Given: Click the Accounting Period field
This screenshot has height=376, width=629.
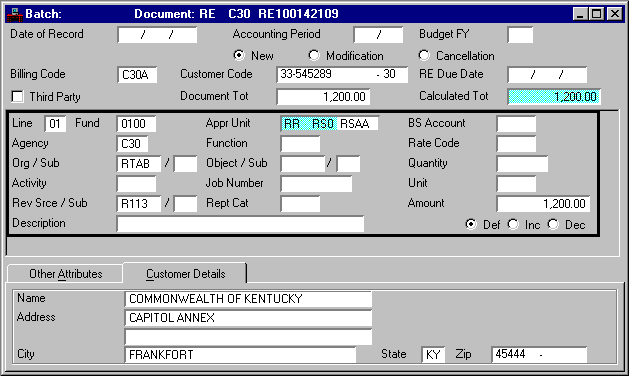Looking at the screenshot, I should (378, 35).
